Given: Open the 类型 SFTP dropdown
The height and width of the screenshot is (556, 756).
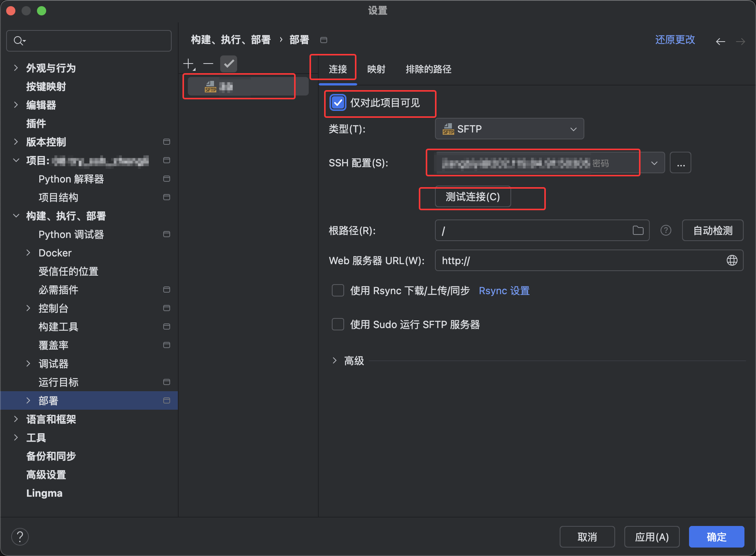Looking at the screenshot, I should (509, 129).
